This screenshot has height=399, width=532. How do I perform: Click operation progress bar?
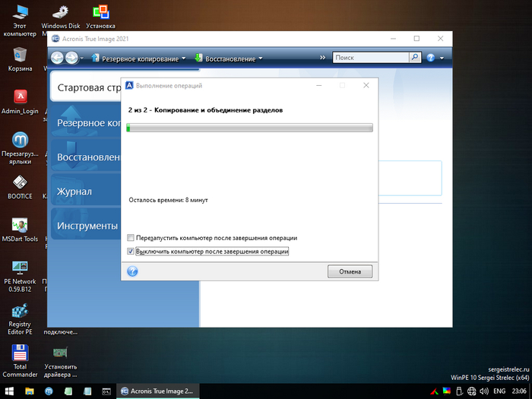(249, 128)
